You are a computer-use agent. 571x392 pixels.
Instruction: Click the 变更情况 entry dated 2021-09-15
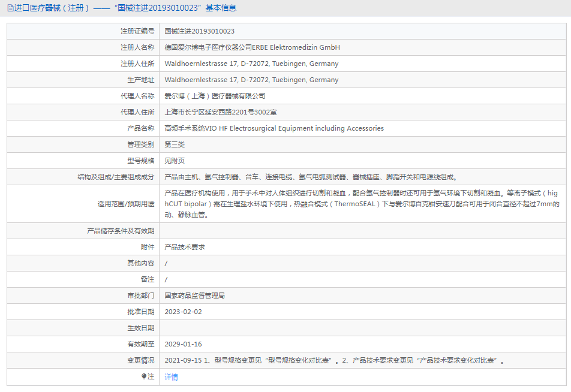coord(335,360)
